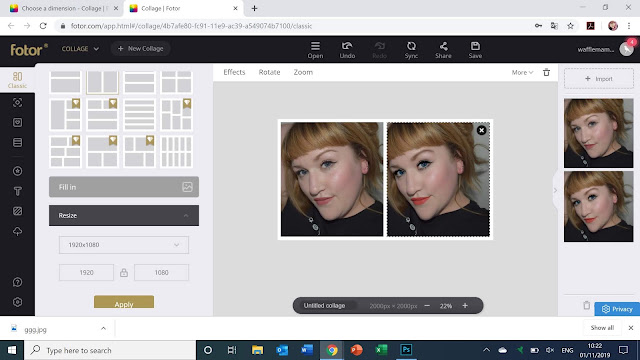Viewport: 640px width, 360px height.
Task: Bookmark this page with star icon
Action: [570, 26]
